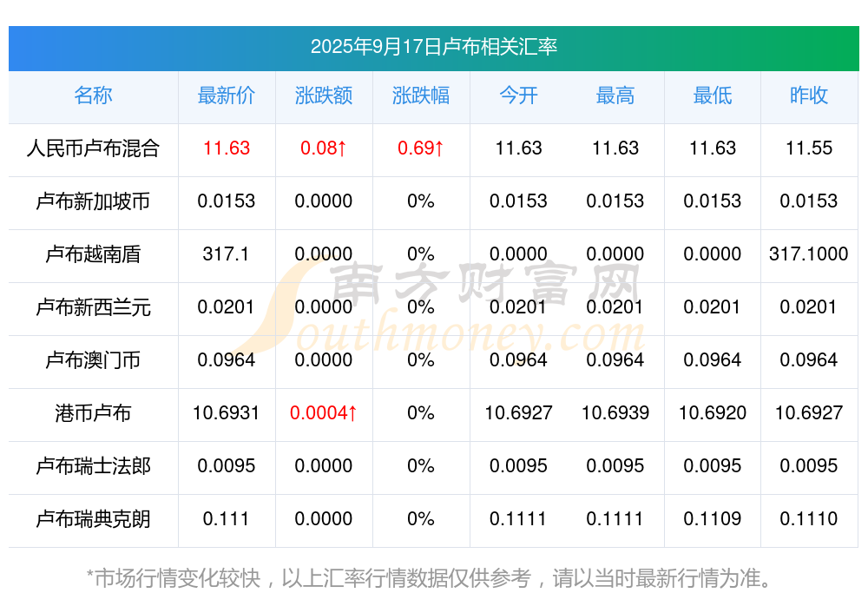The image size is (868, 606).
Task: Select the 卢布澳门币 row name
Action: (93, 360)
